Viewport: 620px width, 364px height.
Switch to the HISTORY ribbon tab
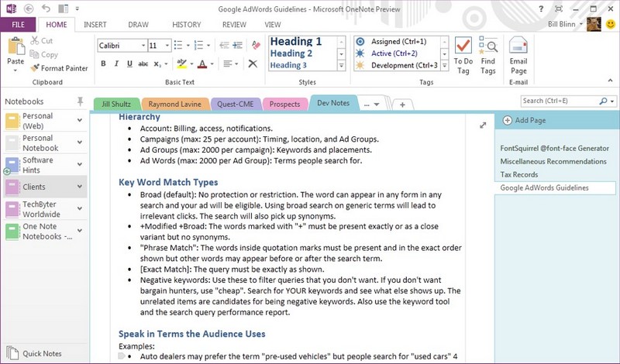(187, 25)
